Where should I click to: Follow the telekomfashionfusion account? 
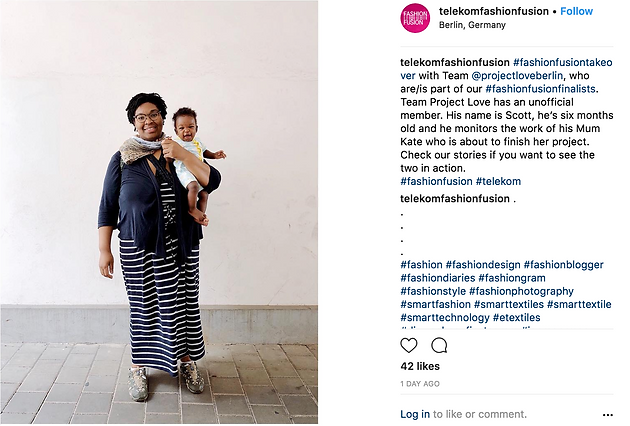[577, 11]
